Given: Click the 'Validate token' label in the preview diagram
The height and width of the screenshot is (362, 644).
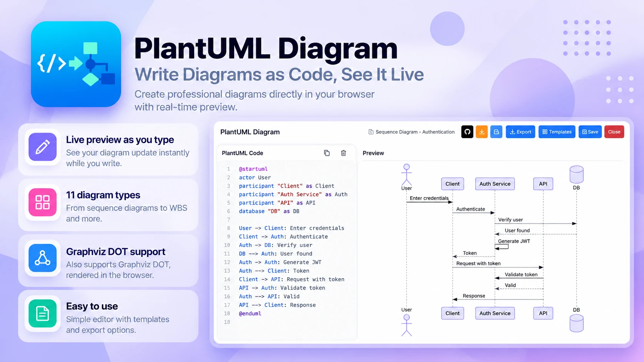Looking at the screenshot, I should click(x=521, y=274).
